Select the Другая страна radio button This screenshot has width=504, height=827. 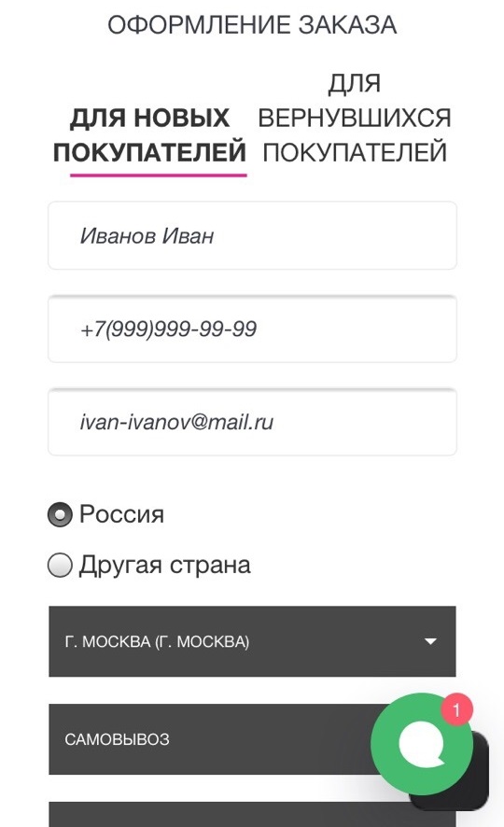(x=60, y=565)
